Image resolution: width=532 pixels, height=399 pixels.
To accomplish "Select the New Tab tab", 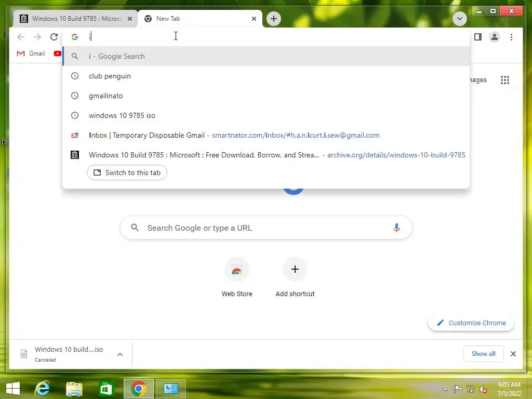I will tap(200, 19).
